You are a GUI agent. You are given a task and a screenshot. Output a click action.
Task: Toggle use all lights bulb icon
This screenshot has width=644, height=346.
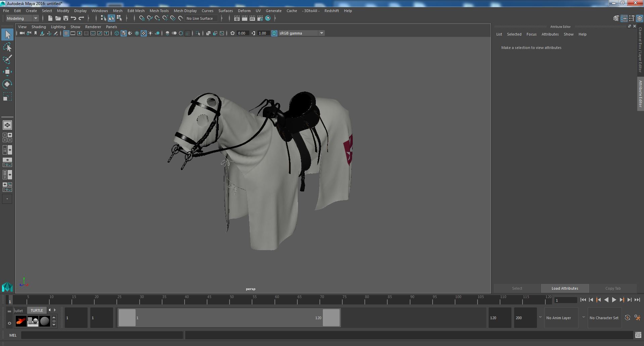150,33
